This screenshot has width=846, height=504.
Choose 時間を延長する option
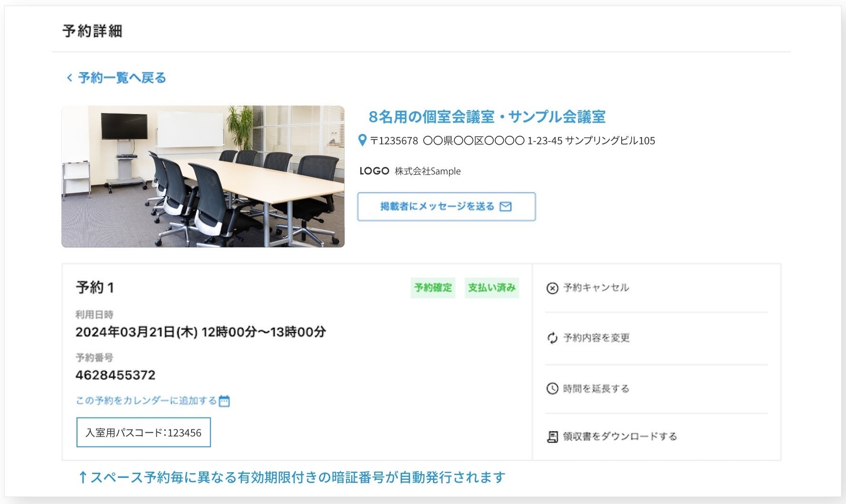[596, 389]
